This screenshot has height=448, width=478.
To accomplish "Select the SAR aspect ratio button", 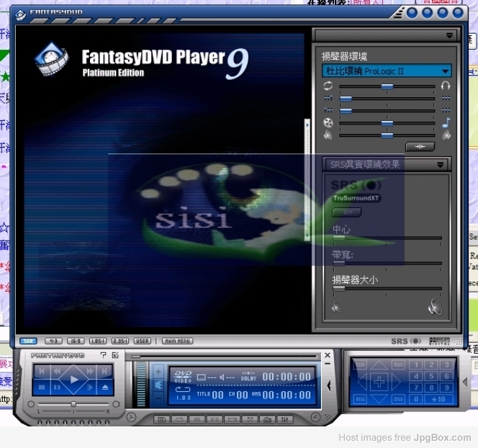I will [28, 341].
